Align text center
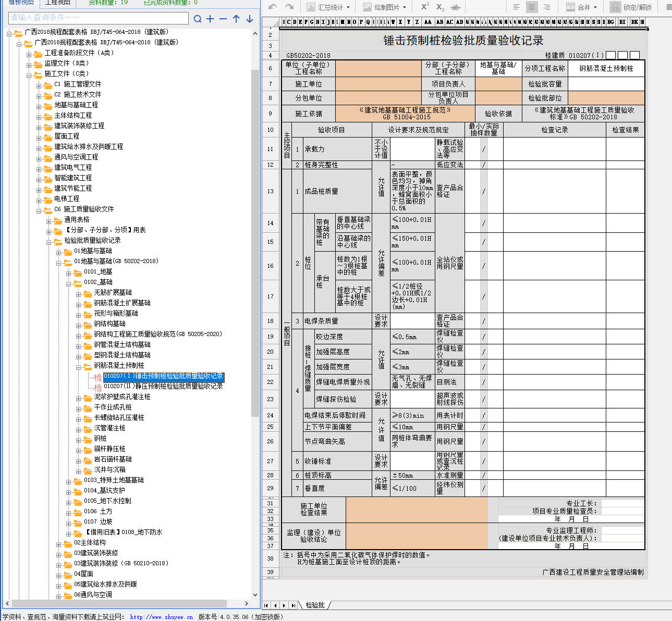 (x=532, y=7)
